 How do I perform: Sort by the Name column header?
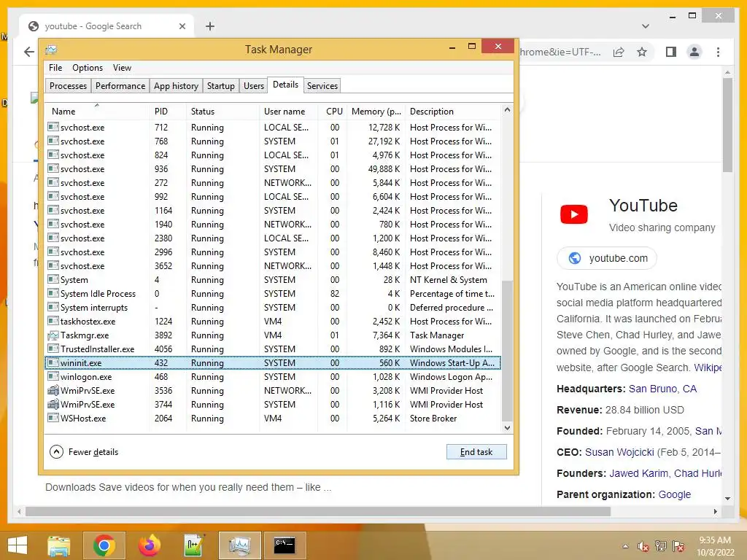coord(97,112)
